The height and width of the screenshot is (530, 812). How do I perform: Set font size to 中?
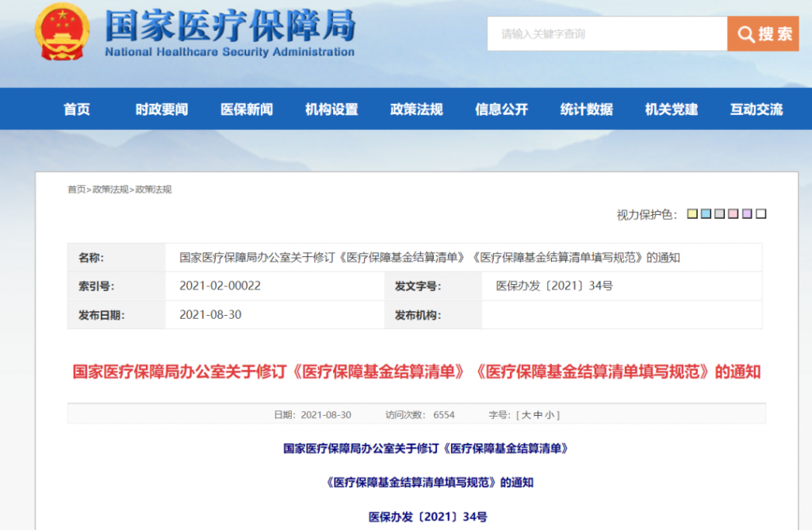point(538,415)
